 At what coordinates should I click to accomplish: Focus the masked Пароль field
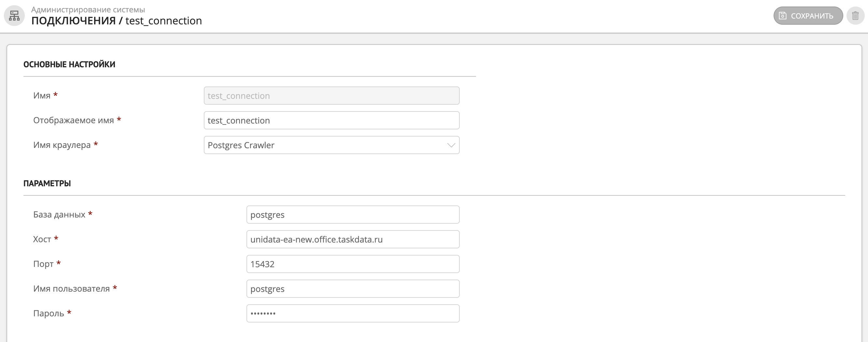[x=353, y=313]
